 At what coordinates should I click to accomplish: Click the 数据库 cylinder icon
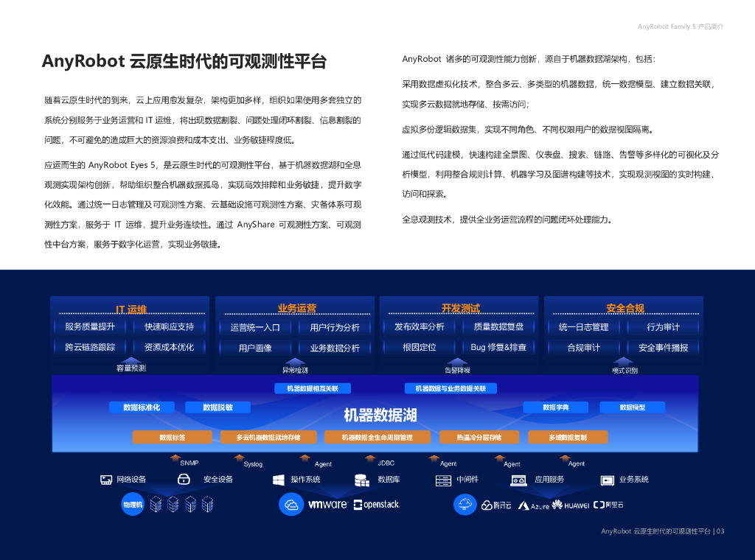click(361, 480)
